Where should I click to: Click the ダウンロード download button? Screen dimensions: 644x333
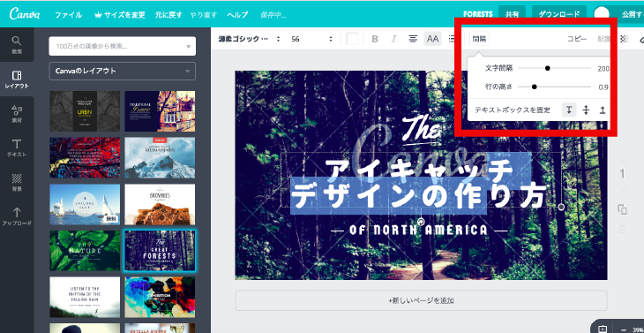559,14
